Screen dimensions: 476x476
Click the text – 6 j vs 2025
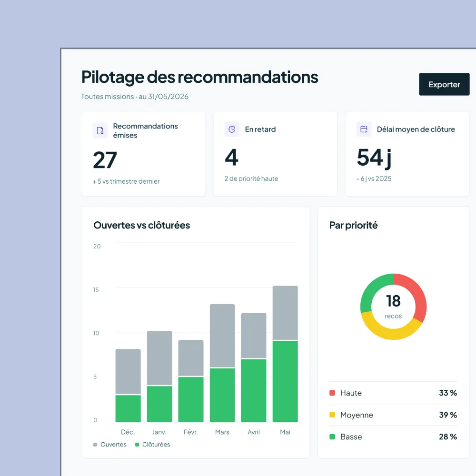[x=374, y=178]
